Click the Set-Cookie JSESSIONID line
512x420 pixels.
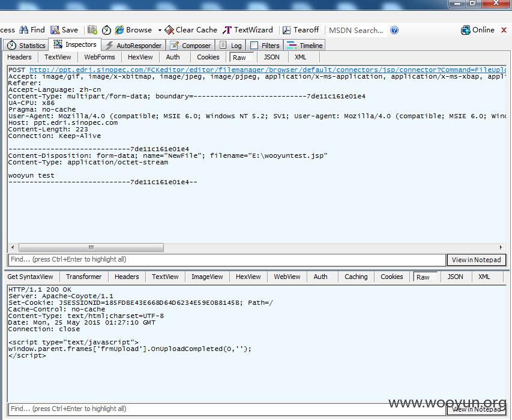coord(140,303)
